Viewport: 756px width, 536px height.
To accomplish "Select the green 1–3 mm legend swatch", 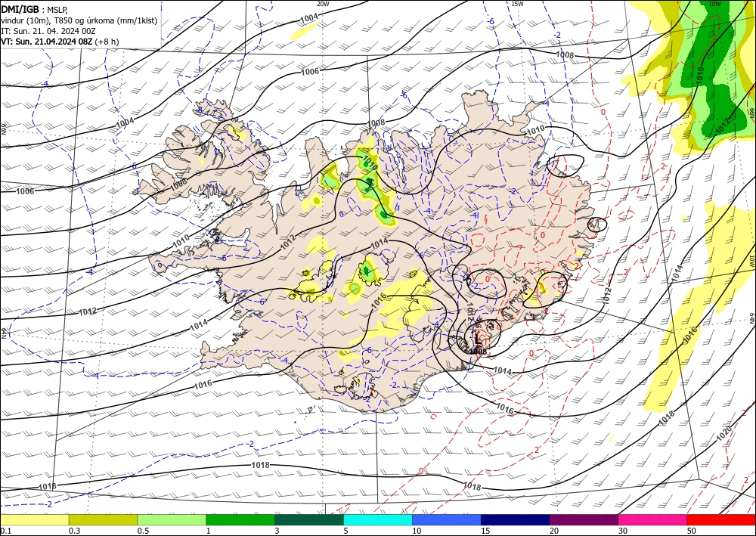I will pos(240,519).
